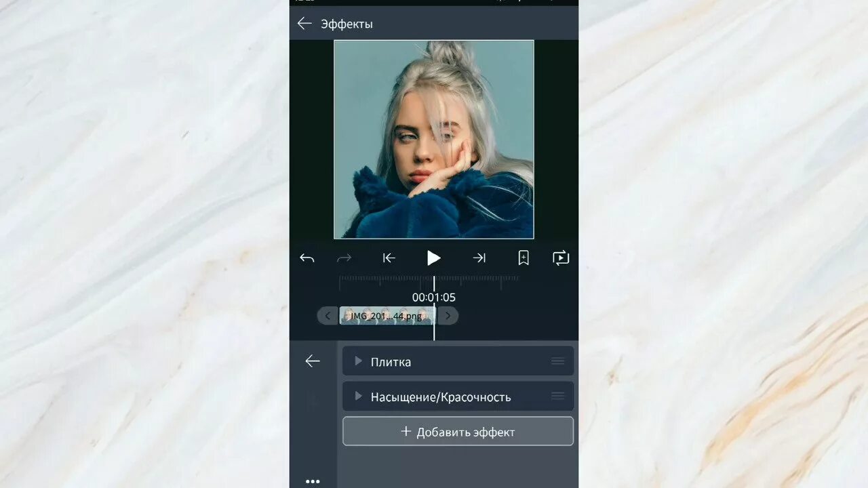Expand the Насыщение/Красочность effect

[x=359, y=396]
